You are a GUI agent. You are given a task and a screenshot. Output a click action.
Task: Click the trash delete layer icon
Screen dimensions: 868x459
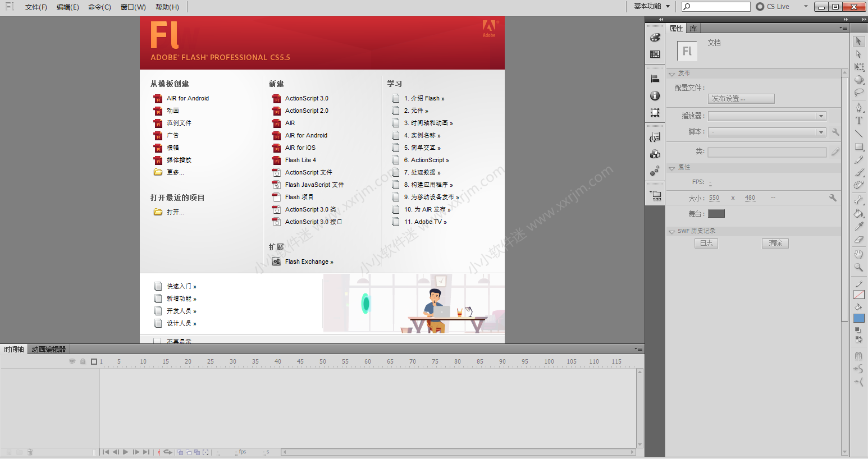[30, 452]
